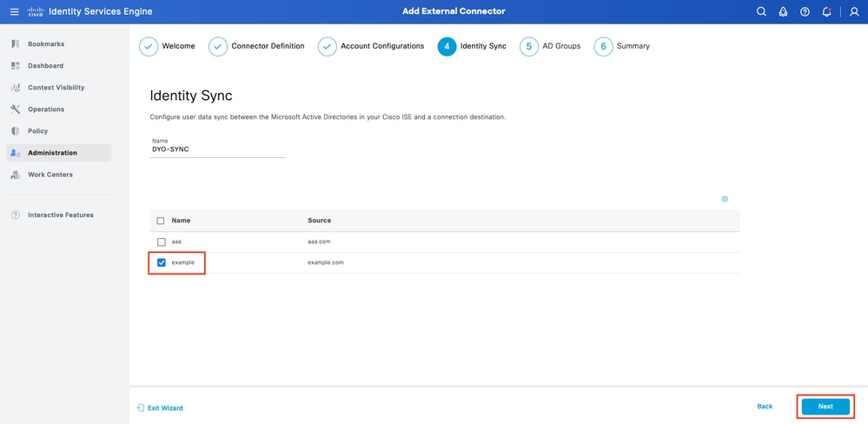Click the Operations wrench icon
868x424 pixels.
tap(16, 109)
